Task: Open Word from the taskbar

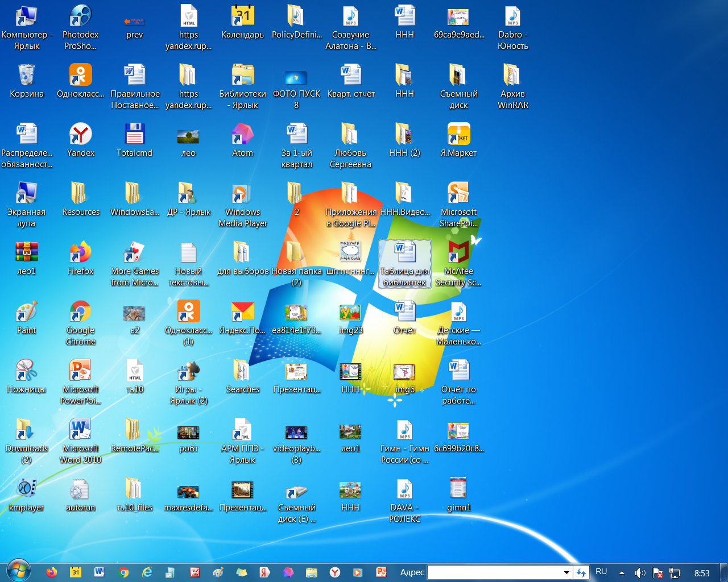Action: (x=100, y=572)
